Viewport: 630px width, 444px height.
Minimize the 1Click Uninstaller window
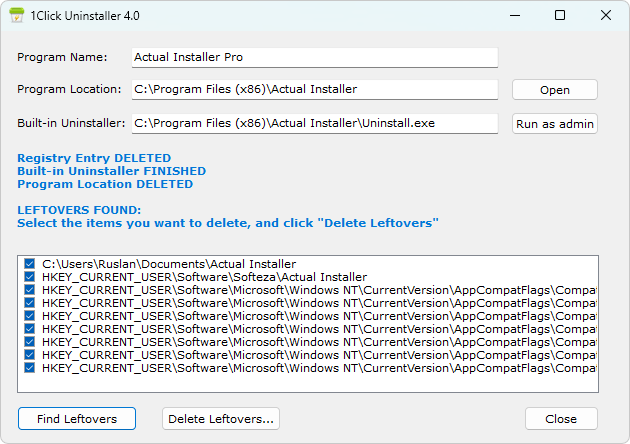coord(514,15)
